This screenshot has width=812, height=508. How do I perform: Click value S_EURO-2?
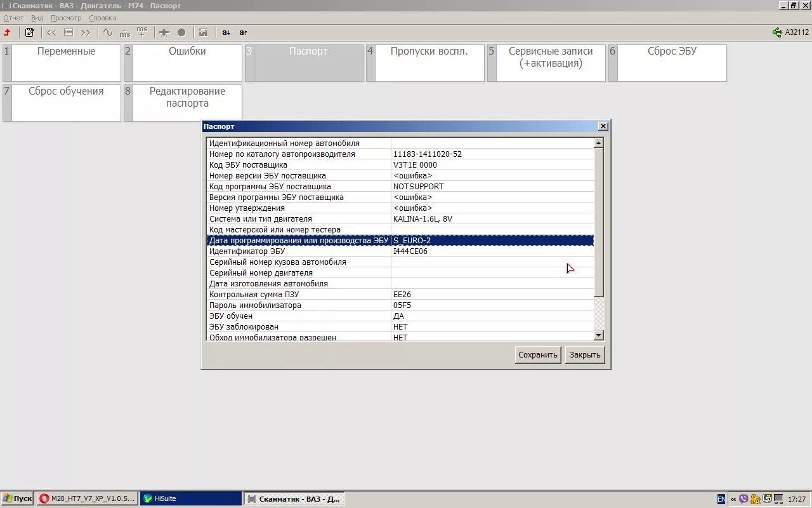pyautogui.click(x=412, y=241)
